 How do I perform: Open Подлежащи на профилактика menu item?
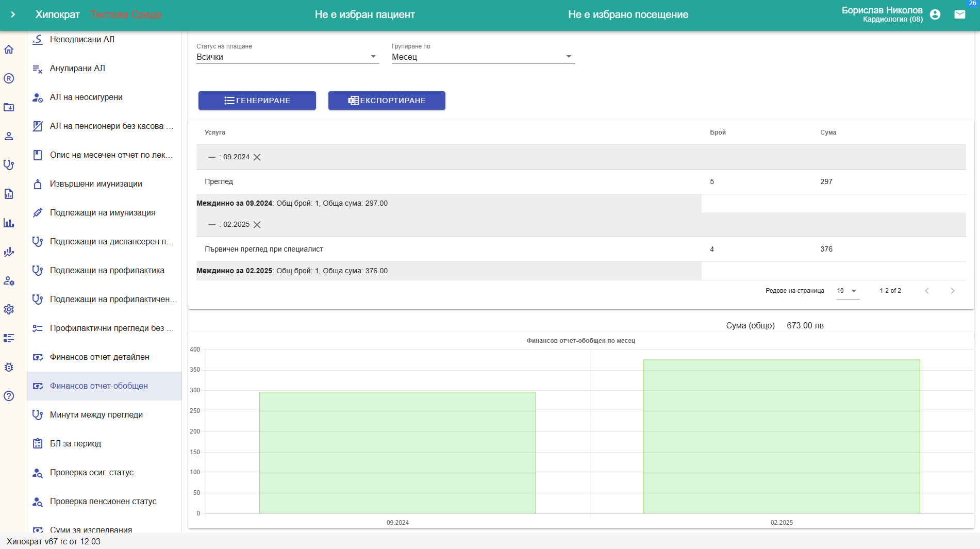coord(105,271)
